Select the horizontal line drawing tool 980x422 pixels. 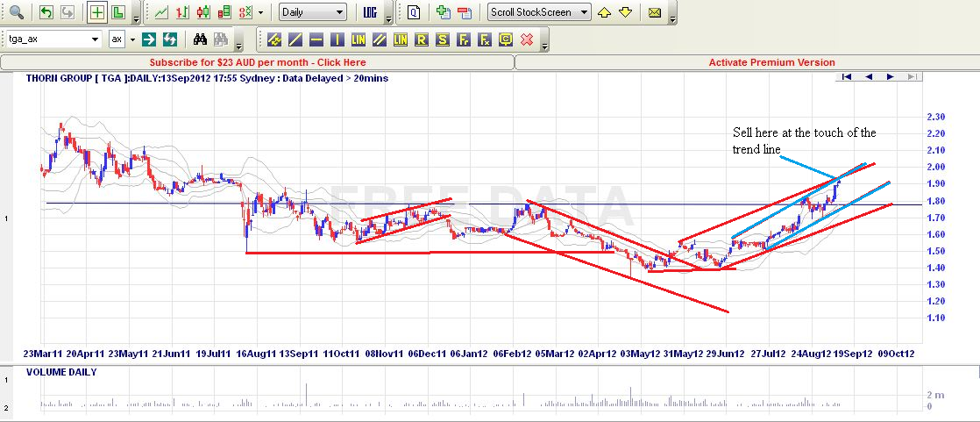coord(316,40)
